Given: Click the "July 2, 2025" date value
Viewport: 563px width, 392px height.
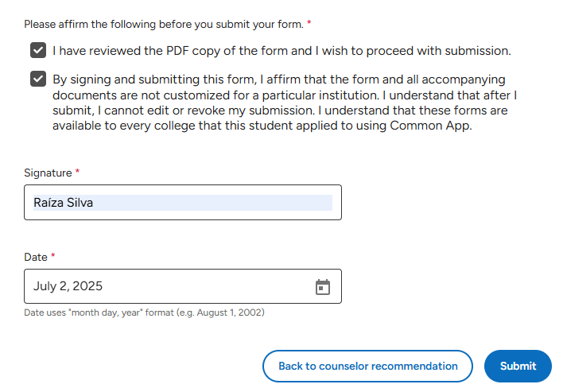Looking at the screenshot, I should click(x=68, y=286).
